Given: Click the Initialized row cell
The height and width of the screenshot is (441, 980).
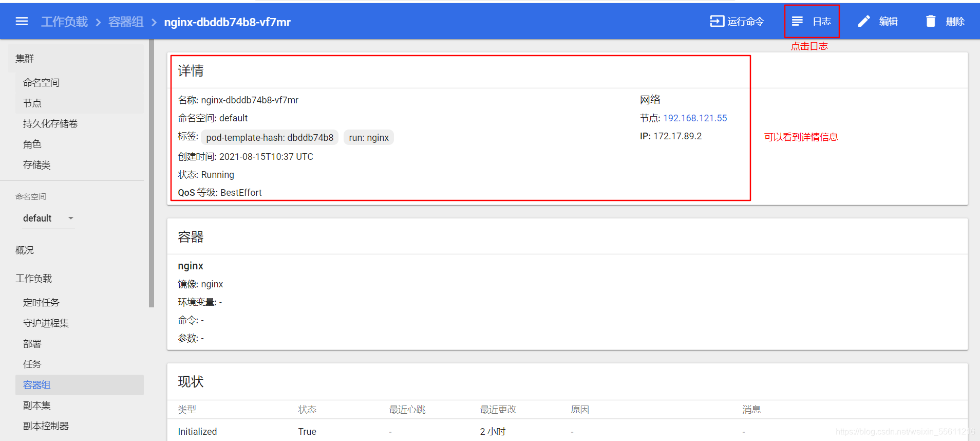Looking at the screenshot, I should 197,432.
